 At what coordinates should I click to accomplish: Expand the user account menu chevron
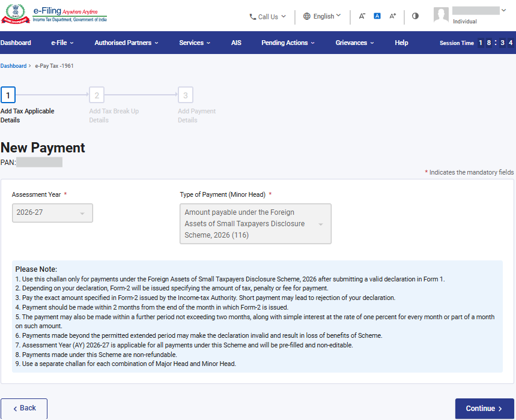(503, 11)
